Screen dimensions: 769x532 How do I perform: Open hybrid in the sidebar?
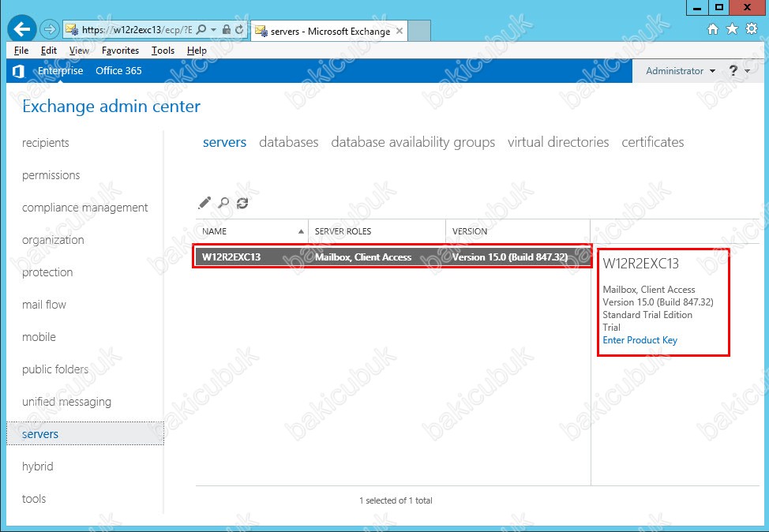pos(38,466)
